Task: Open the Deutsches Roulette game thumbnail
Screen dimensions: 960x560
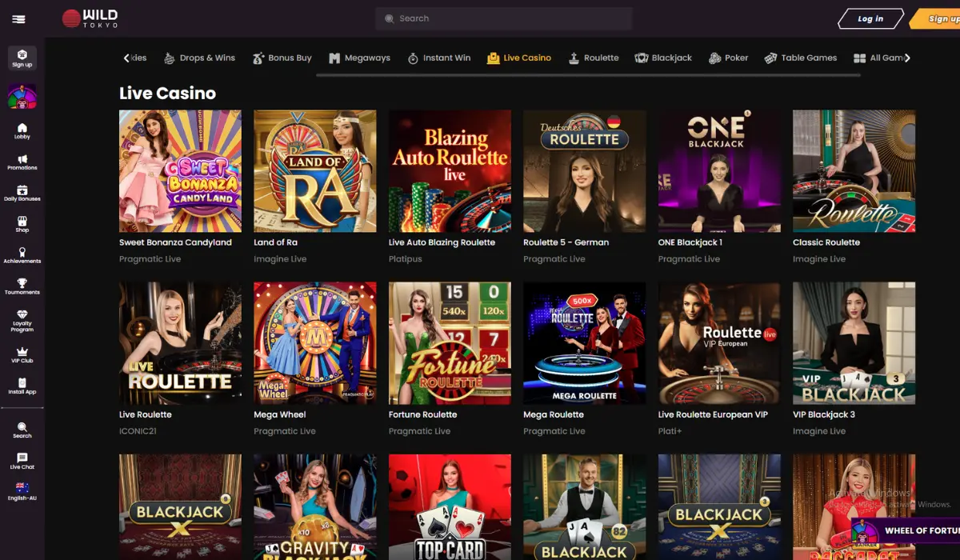Action: point(585,171)
